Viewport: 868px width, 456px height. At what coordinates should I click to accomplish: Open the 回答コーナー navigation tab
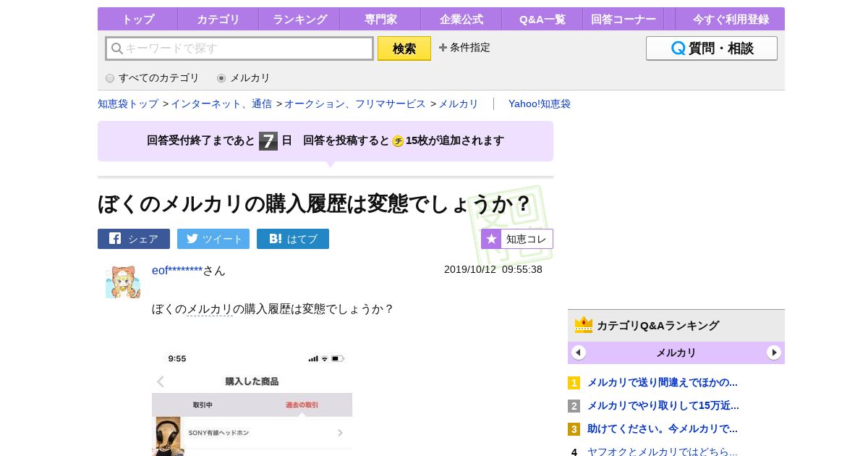[x=624, y=20]
